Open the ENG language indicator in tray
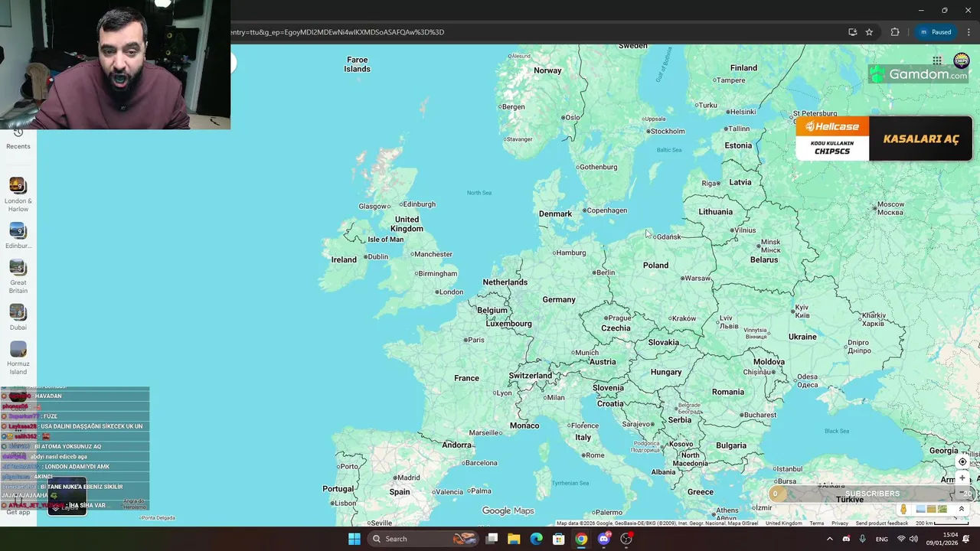The height and width of the screenshot is (551, 980). 882,539
